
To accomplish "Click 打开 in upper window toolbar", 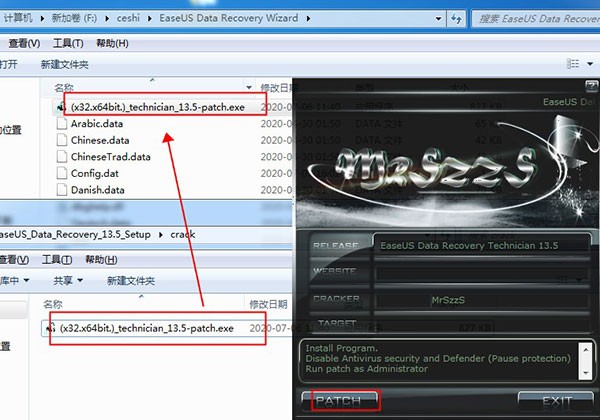I will (x=8, y=64).
